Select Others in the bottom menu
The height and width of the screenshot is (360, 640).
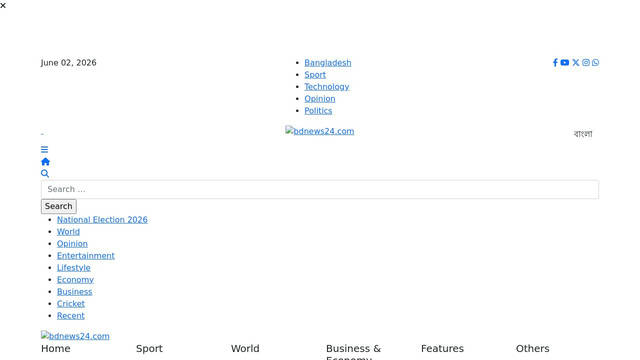tap(532, 349)
